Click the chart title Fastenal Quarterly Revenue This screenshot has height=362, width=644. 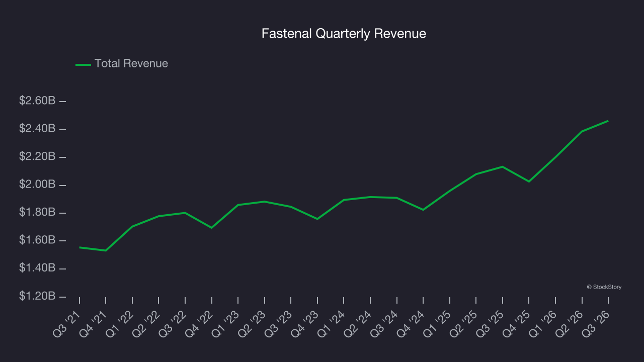[344, 34]
